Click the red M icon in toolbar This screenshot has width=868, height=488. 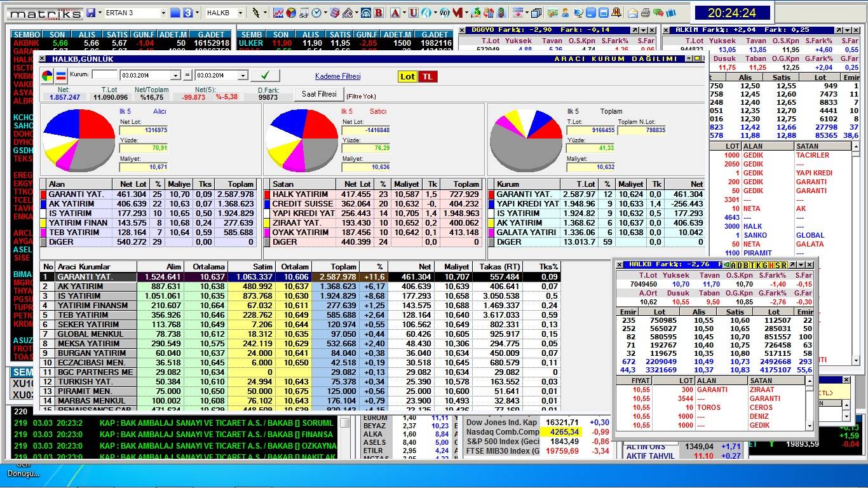point(458,13)
